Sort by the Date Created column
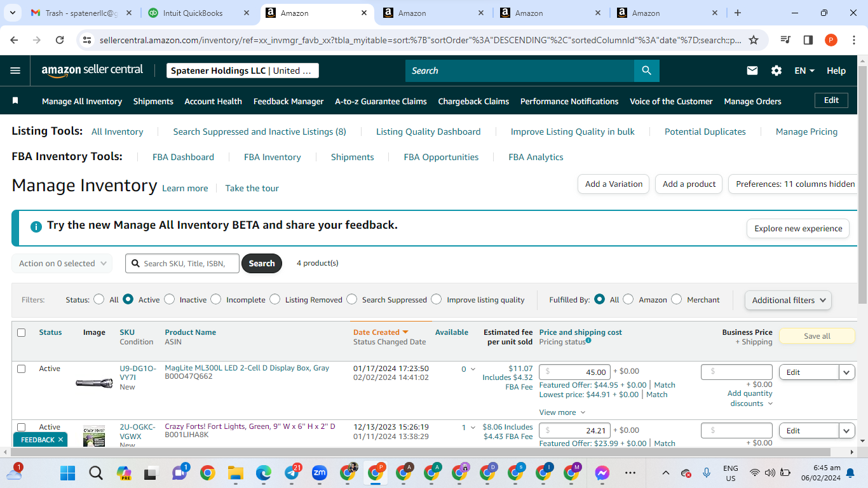 [x=381, y=332]
